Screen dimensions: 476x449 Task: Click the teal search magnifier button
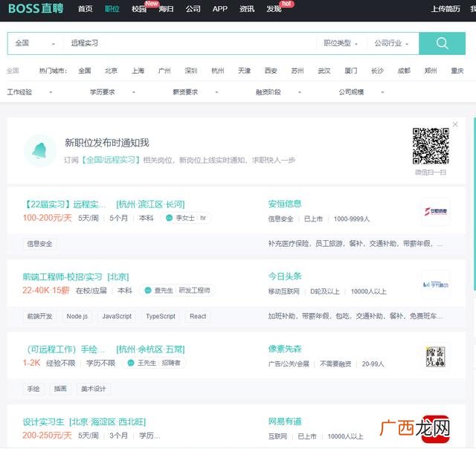(x=442, y=43)
